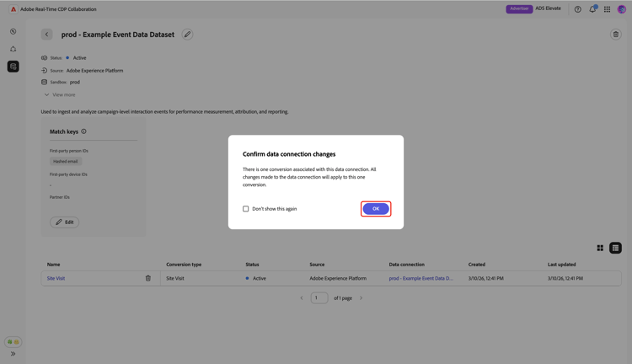The height and width of the screenshot is (364, 632).
Task: Click the status icon beside Status label
Action: tap(45, 57)
